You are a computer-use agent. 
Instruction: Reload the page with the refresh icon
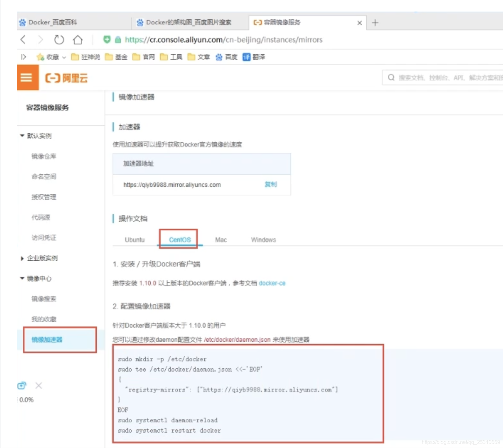click(x=59, y=40)
